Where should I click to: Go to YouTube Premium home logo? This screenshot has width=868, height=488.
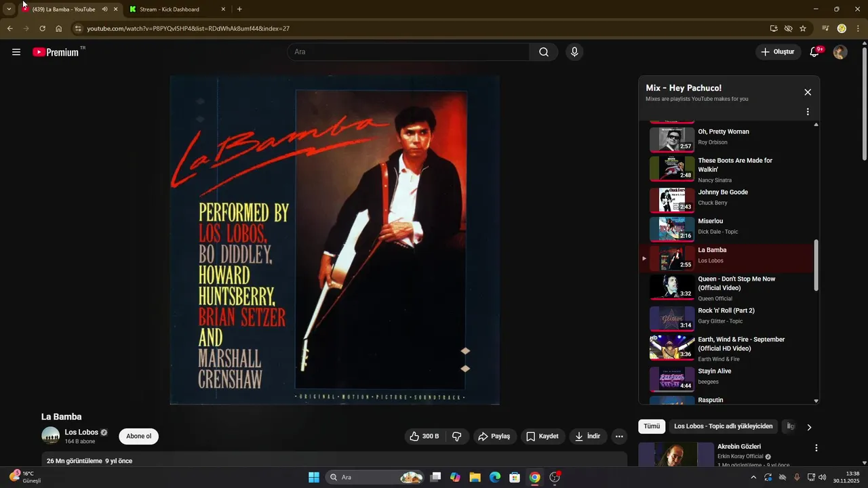[x=56, y=52]
